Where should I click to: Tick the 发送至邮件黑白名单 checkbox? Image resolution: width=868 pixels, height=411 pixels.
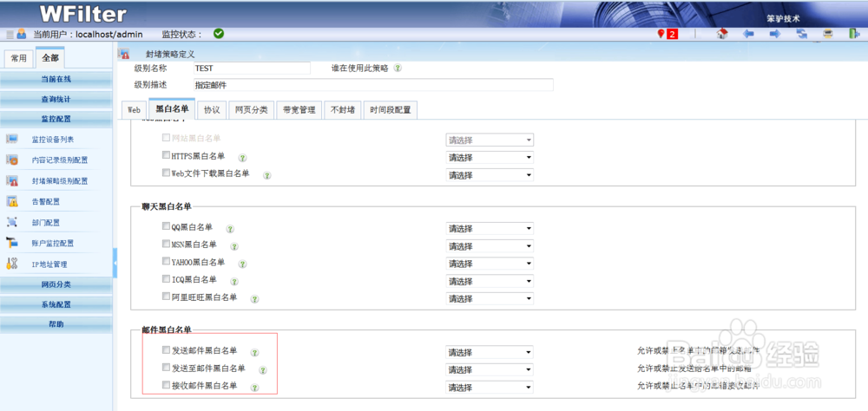click(166, 368)
